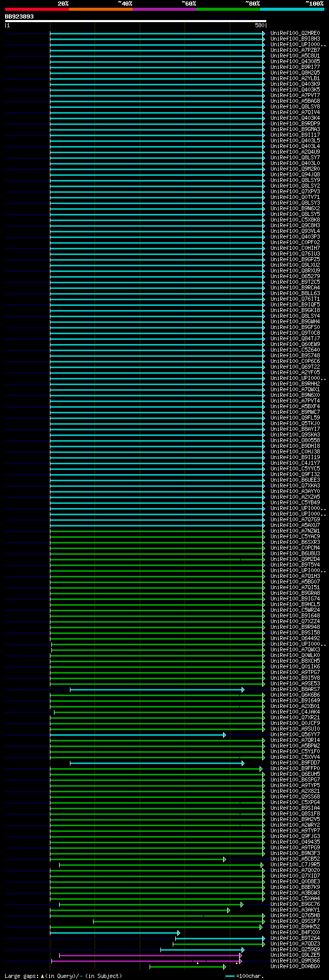Click the cyan alignment bar for UniRef100_B4FXX0
Viewport: 329px width, 980px height.
click(x=115, y=933)
